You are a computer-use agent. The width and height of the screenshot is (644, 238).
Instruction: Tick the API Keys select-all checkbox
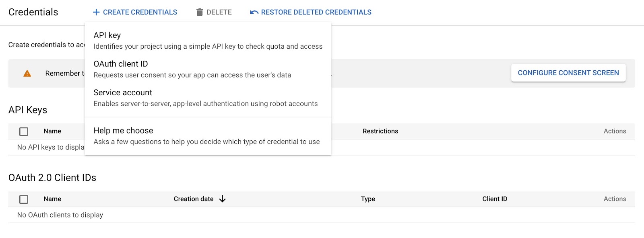24,131
